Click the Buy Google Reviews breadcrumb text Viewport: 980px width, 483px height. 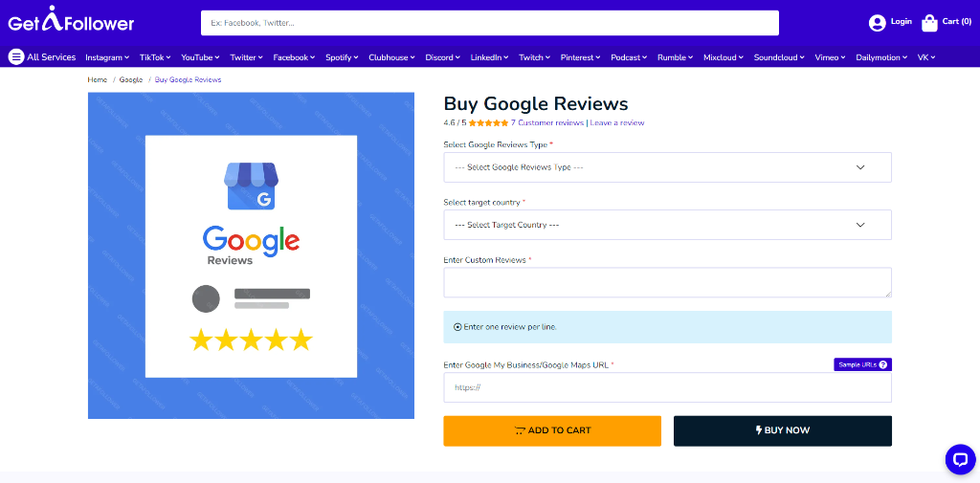click(188, 80)
